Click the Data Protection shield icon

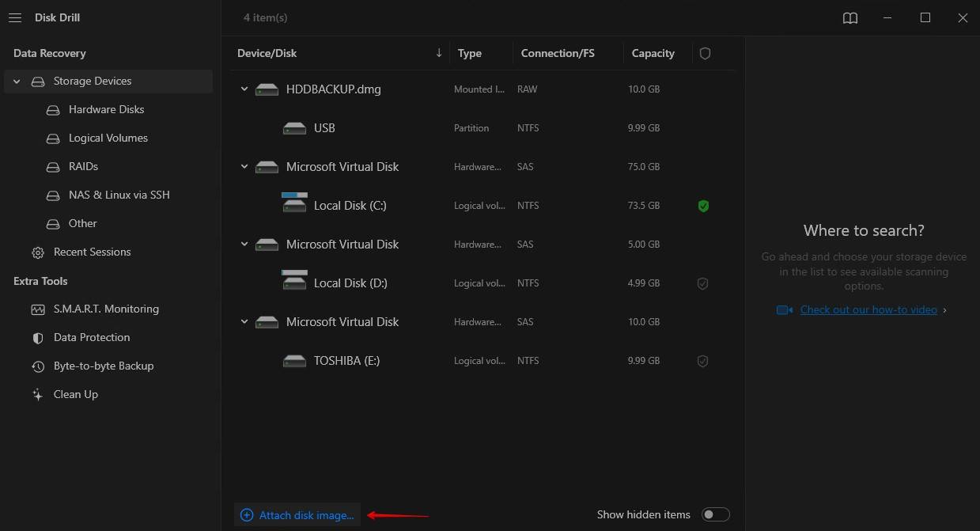38,338
